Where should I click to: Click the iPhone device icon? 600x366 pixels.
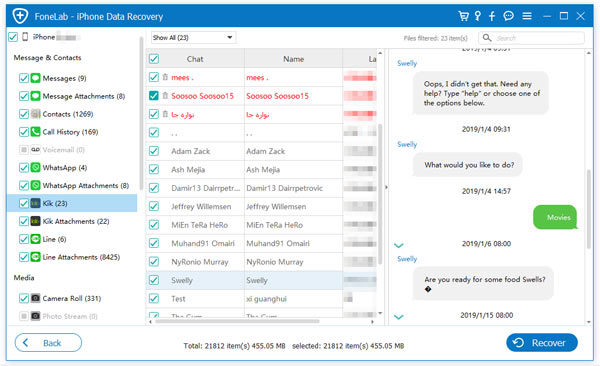pos(25,37)
